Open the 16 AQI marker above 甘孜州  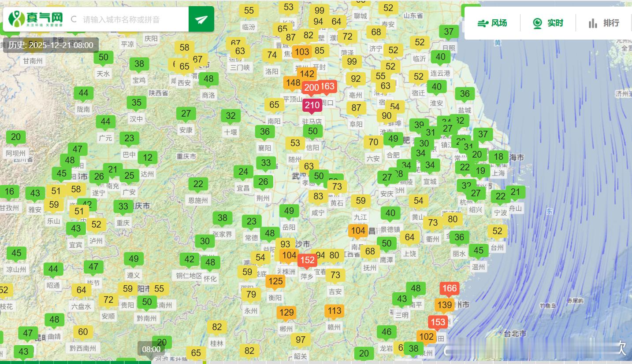tap(9, 191)
